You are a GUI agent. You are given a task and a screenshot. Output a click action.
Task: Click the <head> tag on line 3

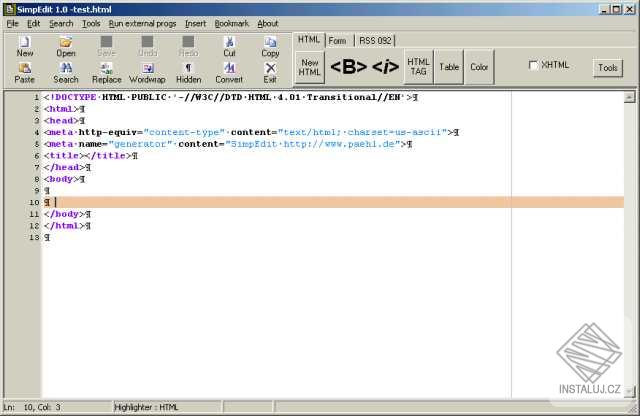[61, 120]
